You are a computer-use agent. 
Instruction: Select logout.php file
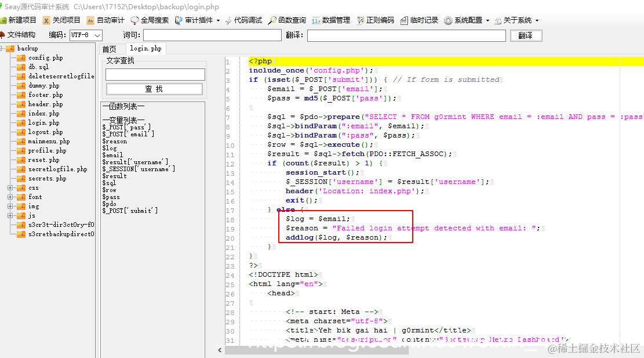pyautogui.click(x=46, y=132)
